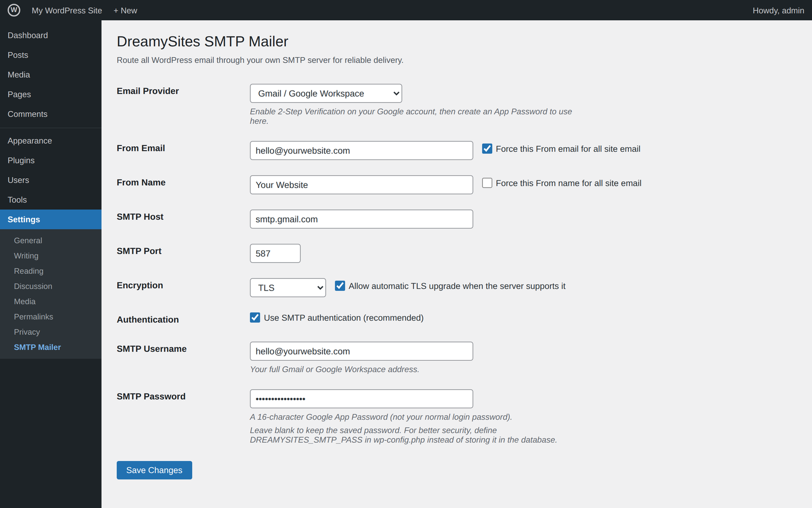Open Posts in sidebar
Image resolution: width=812 pixels, height=508 pixels.
(51, 55)
